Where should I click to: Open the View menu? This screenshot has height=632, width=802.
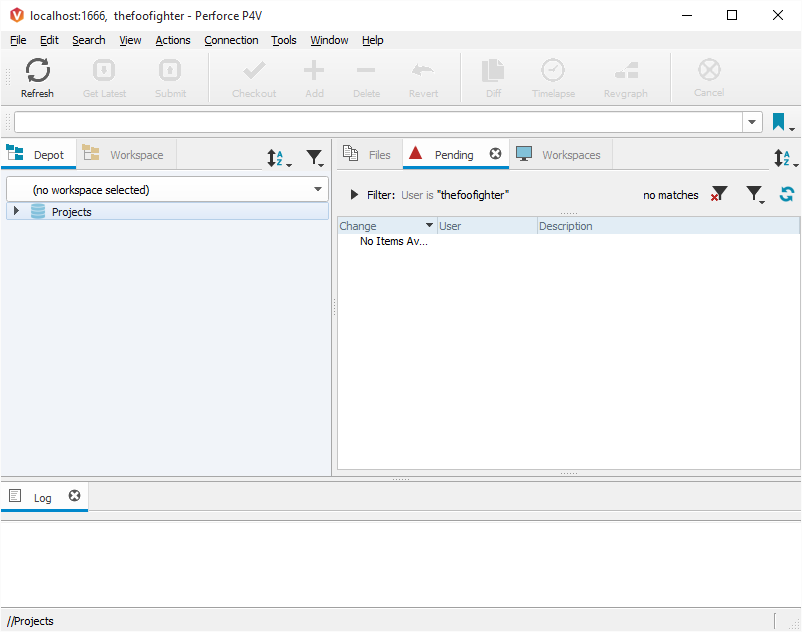click(x=130, y=40)
